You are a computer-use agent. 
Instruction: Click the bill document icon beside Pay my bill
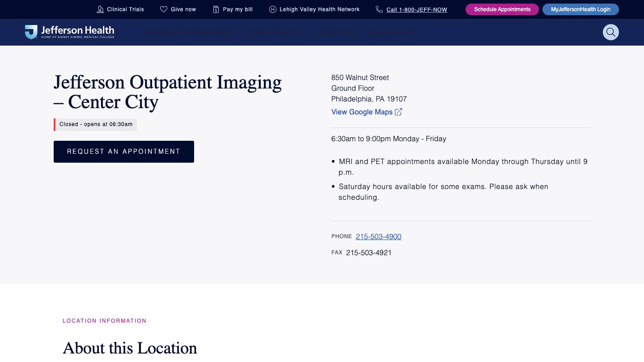[x=215, y=9]
